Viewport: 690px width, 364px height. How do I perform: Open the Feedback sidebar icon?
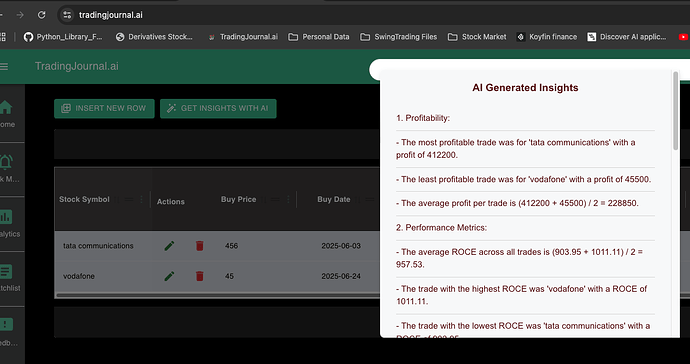[6, 325]
